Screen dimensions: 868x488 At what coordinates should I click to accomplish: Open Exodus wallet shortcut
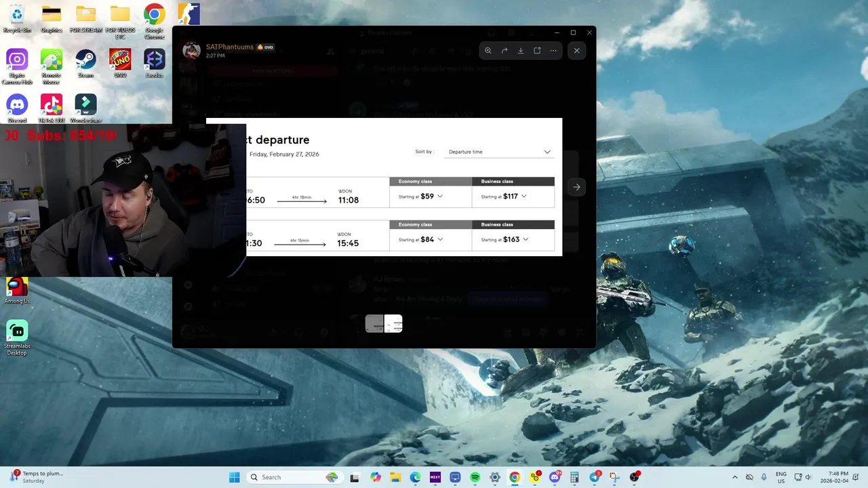tap(154, 64)
